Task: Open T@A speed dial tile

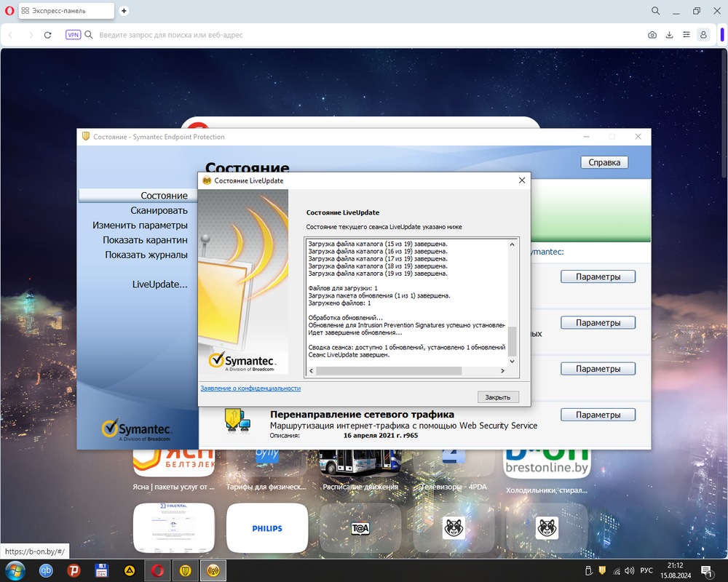Action: coord(360,528)
